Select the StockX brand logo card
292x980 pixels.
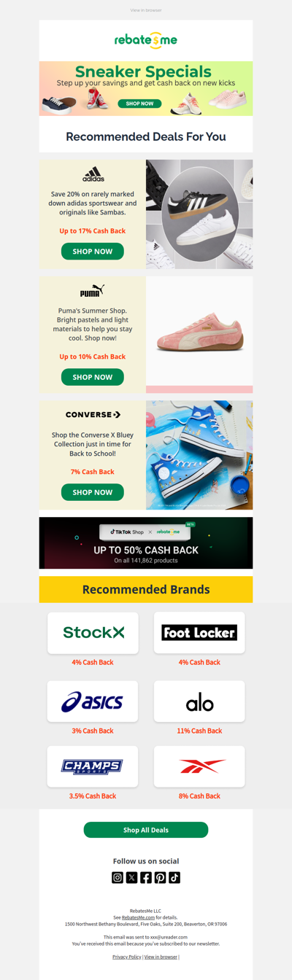tap(93, 632)
